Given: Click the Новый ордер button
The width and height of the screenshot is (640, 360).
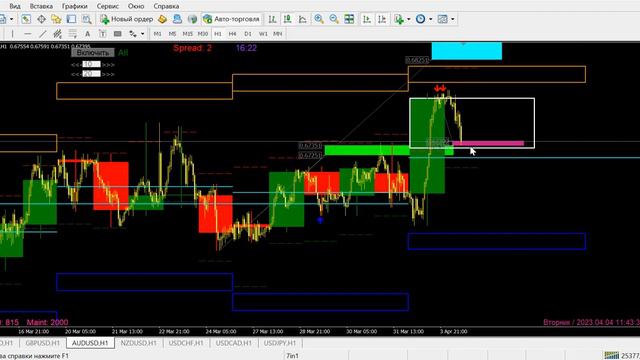Looking at the screenshot, I should coord(127,19).
